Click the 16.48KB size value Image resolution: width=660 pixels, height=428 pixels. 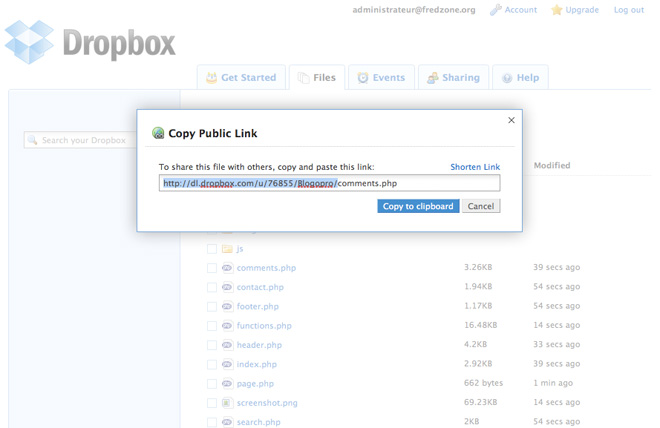481,325
